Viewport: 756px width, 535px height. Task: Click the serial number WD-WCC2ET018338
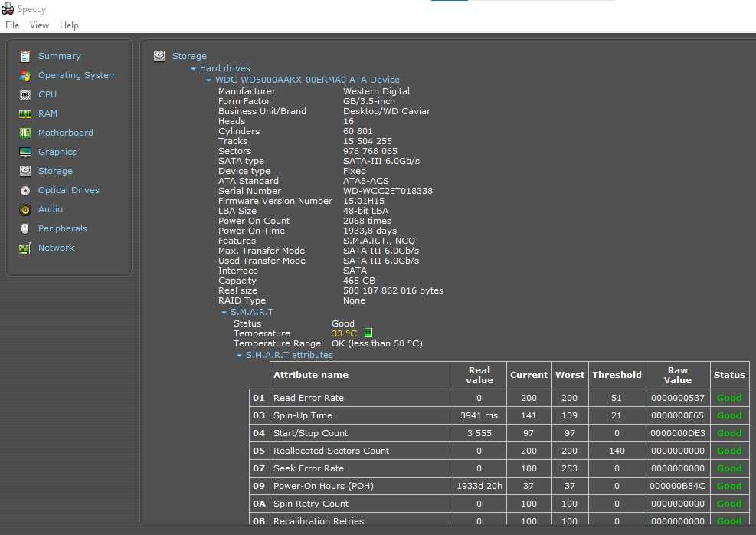point(388,191)
